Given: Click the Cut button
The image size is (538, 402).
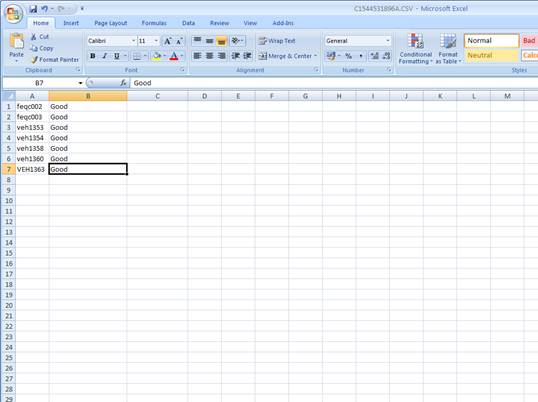Looking at the screenshot, I should tap(40, 37).
